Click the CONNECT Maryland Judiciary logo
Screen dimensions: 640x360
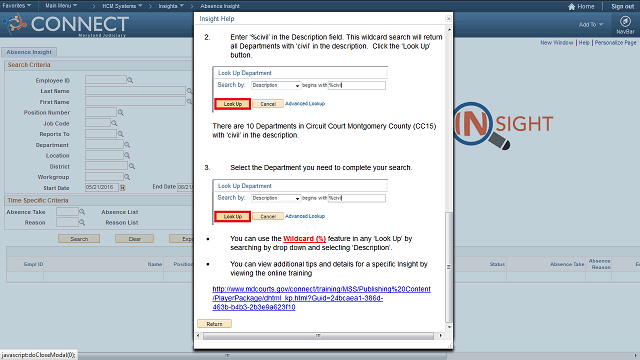pyautogui.click(x=67, y=25)
